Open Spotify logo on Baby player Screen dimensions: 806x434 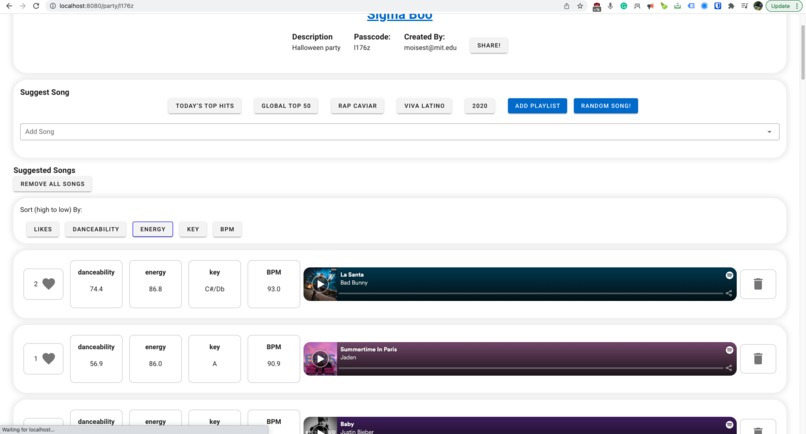click(729, 424)
